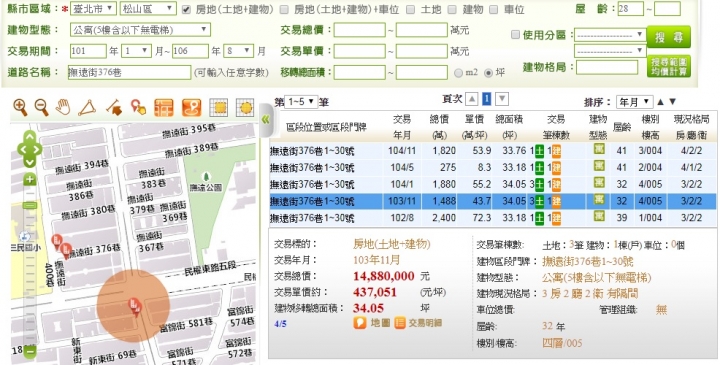Select the m2 area unit radio
This screenshot has height=365, width=720.
point(458,73)
